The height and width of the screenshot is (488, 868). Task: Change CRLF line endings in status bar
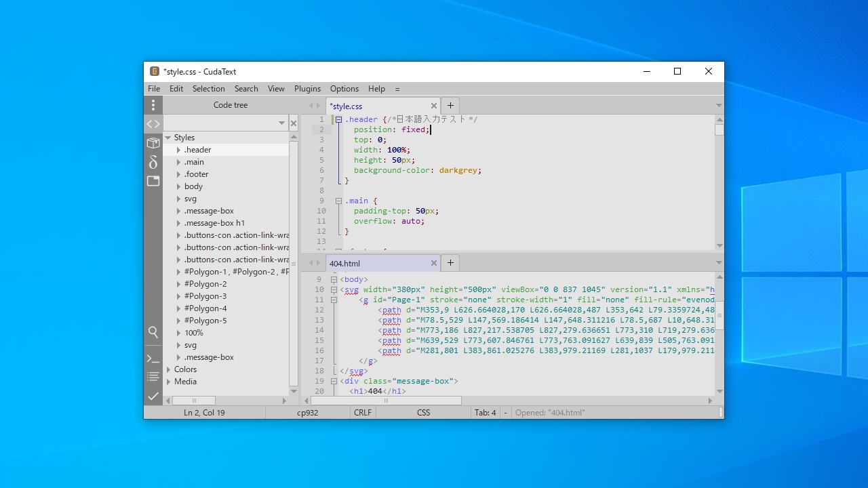pyautogui.click(x=363, y=413)
